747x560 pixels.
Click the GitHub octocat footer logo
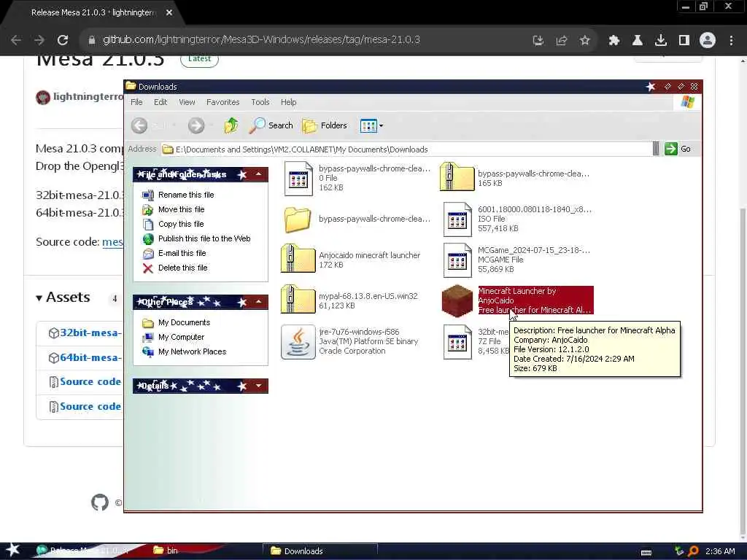click(x=99, y=502)
